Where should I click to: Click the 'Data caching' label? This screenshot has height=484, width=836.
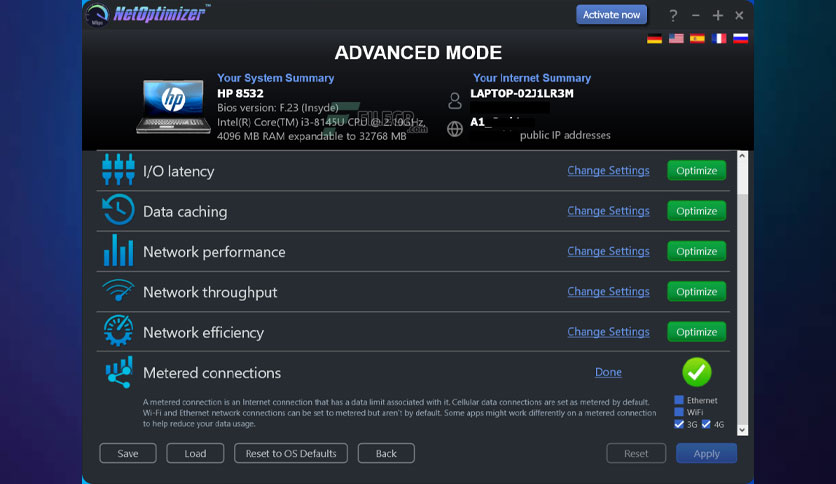tap(185, 212)
